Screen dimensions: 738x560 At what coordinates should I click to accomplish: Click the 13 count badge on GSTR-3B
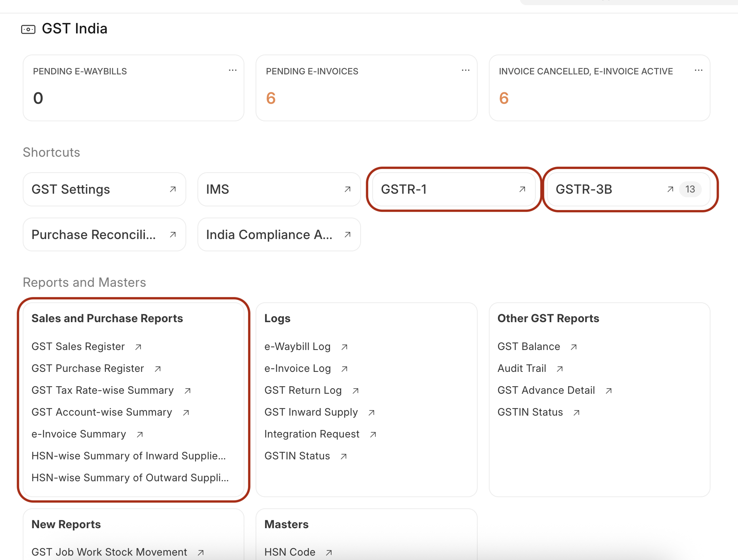tap(690, 189)
